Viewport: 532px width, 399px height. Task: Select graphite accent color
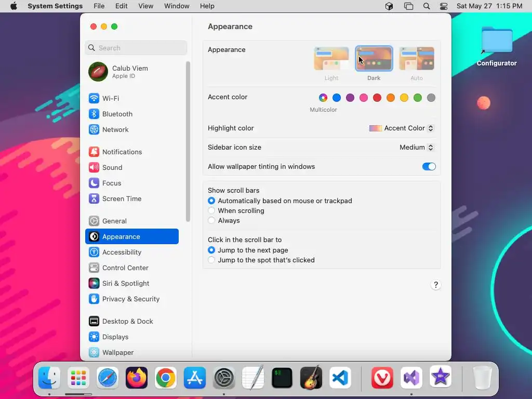coord(431,98)
